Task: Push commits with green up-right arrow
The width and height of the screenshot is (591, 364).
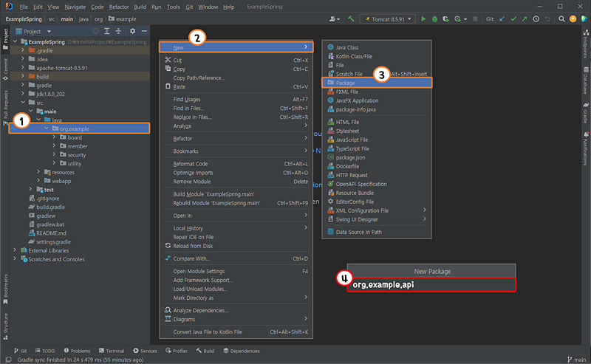Action: [525, 19]
